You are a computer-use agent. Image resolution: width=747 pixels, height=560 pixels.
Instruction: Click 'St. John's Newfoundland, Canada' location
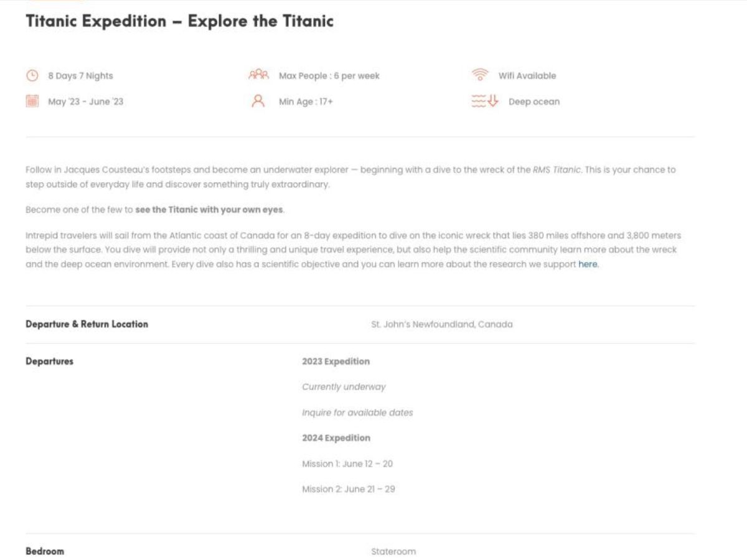coord(442,324)
